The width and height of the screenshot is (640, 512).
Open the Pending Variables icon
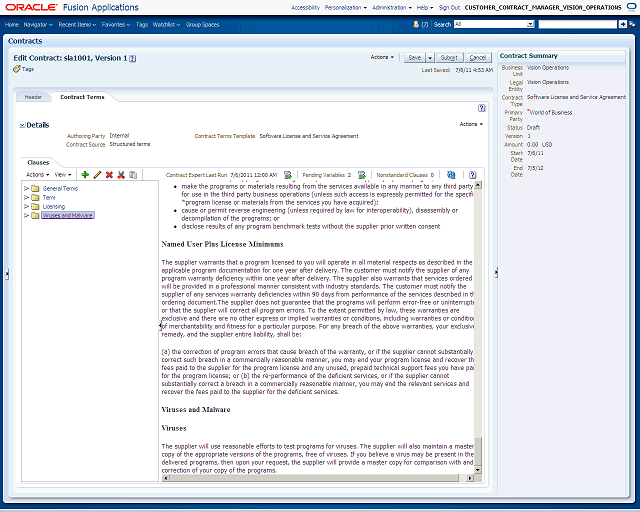point(362,175)
